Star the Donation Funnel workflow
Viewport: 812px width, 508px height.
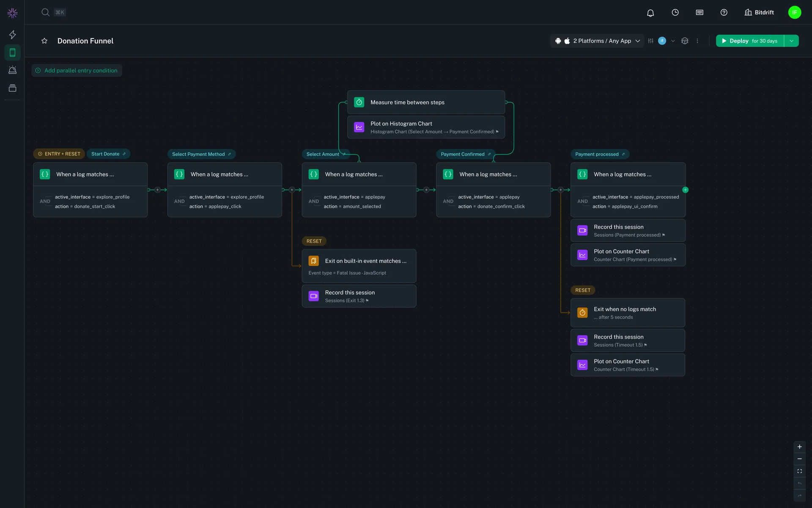tap(44, 41)
